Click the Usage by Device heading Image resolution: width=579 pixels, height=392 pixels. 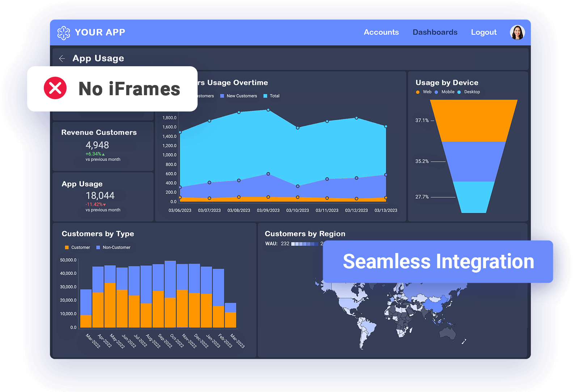click(447, 83)
